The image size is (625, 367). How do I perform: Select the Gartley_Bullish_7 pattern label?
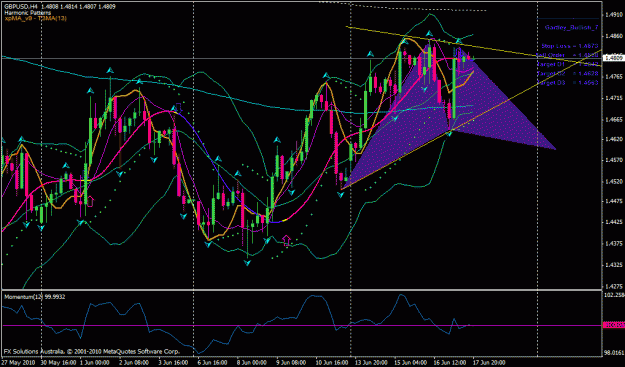(572, 28)
